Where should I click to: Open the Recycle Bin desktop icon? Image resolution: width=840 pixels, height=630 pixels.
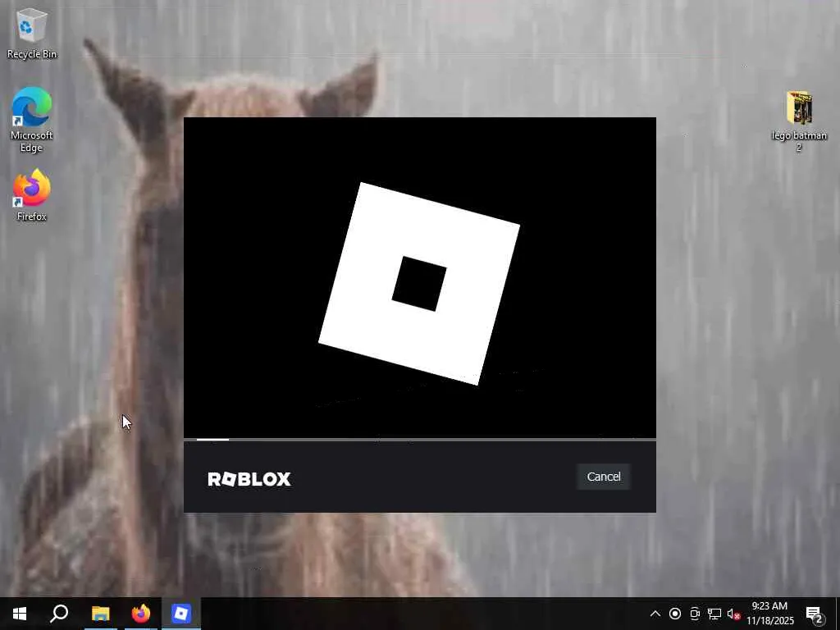32,33
